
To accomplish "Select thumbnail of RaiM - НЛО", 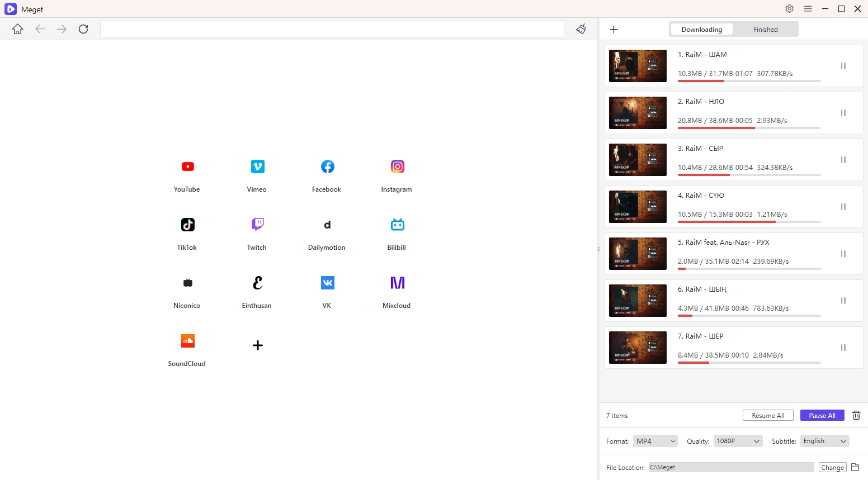I will 638,113.
